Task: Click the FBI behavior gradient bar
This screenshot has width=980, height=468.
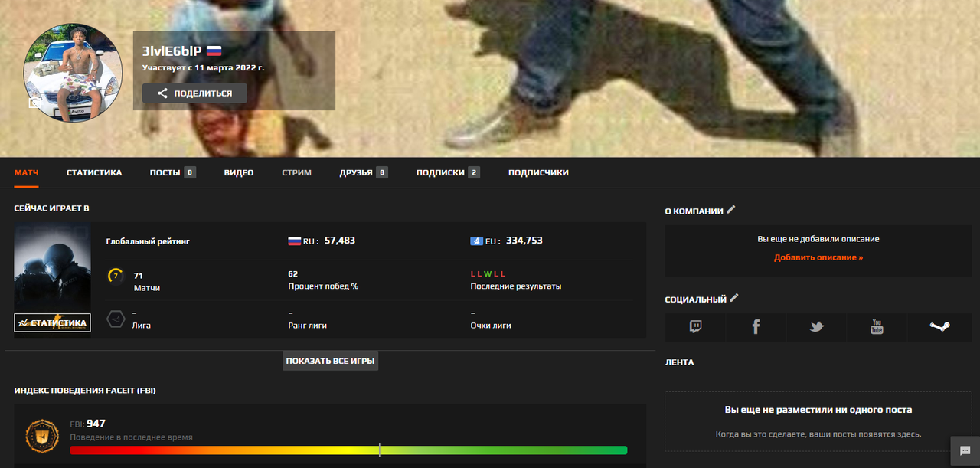Action: pos(348,450)
